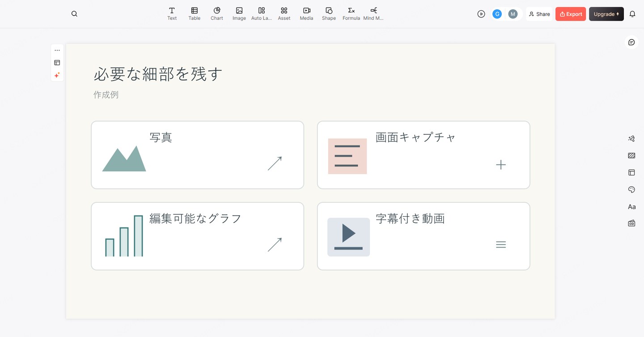This screenshot has width=644, height=337.
Task: Click the bar chart illustration
Action: pyautogui.click(x=124, y=236)
